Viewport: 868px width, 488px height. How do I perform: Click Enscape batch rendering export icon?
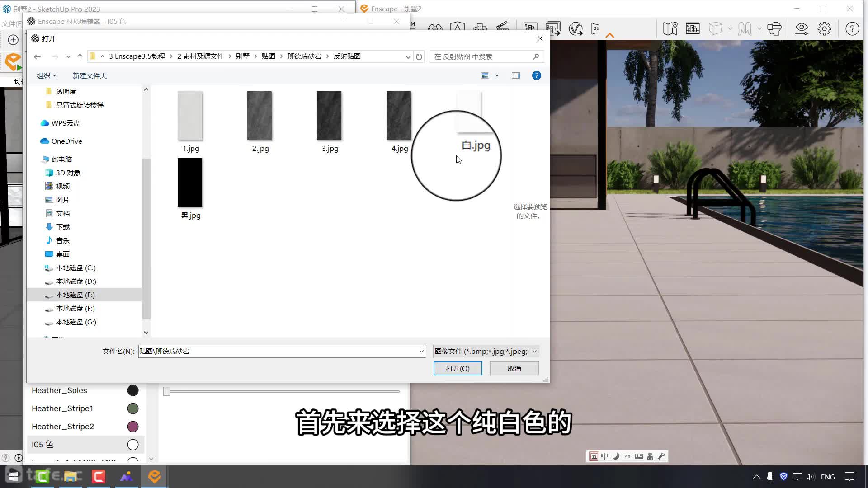coord(553,28)
